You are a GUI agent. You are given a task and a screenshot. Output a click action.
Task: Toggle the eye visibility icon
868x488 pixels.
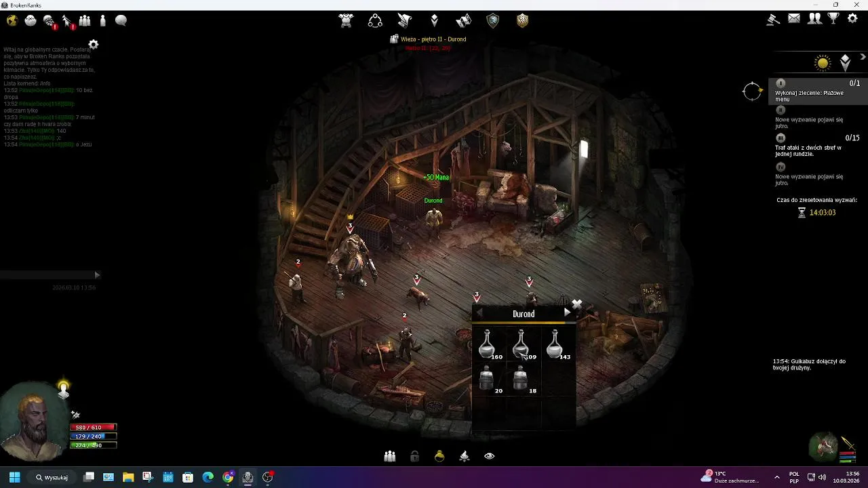coord(490,457)
